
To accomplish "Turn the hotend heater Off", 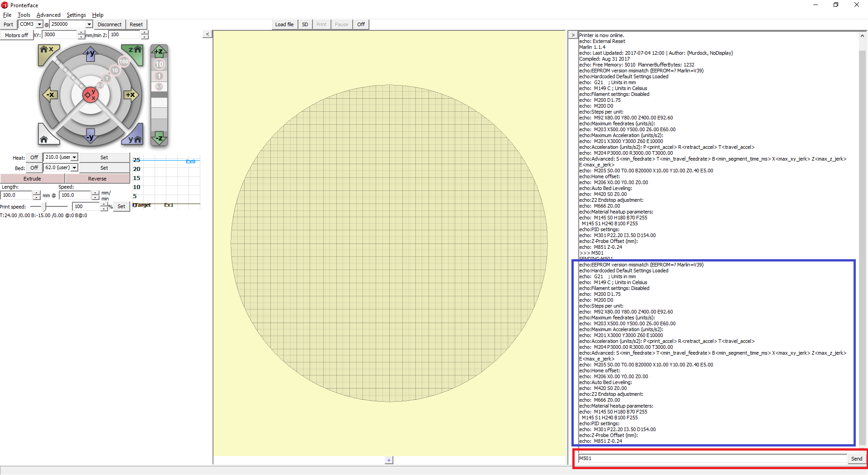I will (x=34, y=157).
